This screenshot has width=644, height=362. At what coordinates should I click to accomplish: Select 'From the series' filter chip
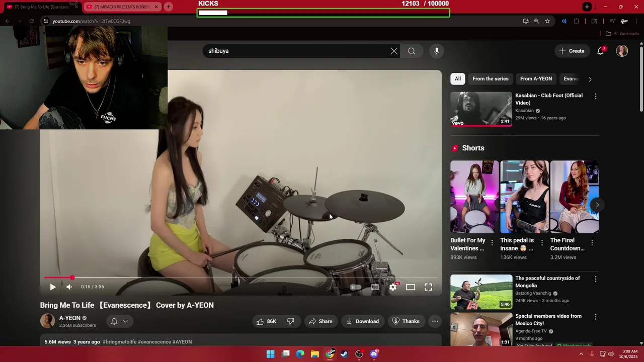coord(491,78)
